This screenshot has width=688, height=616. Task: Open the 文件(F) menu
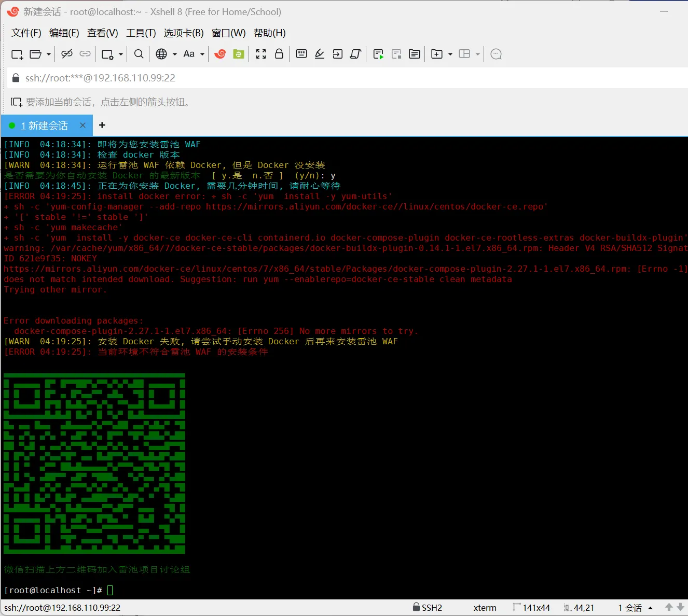[26, 33]
